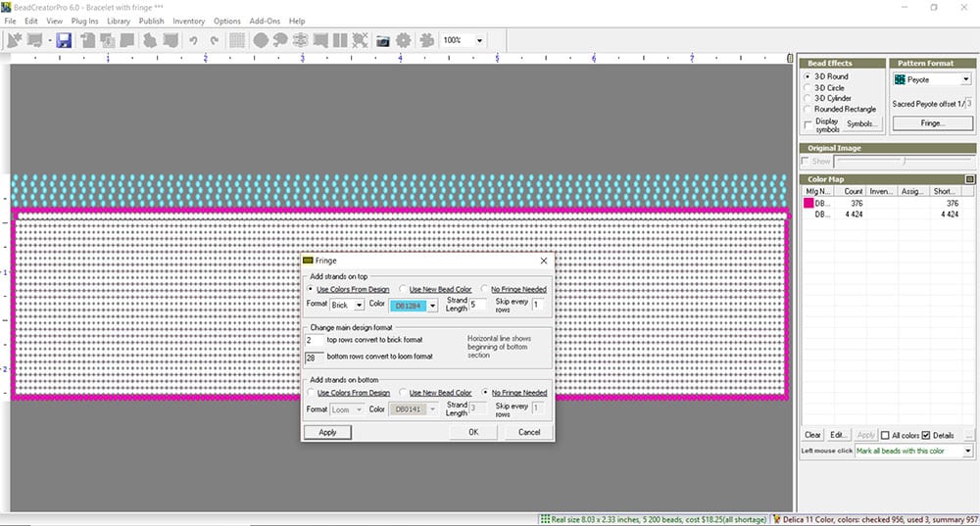Click the pink color swatch in Color Map

point(808,203)
